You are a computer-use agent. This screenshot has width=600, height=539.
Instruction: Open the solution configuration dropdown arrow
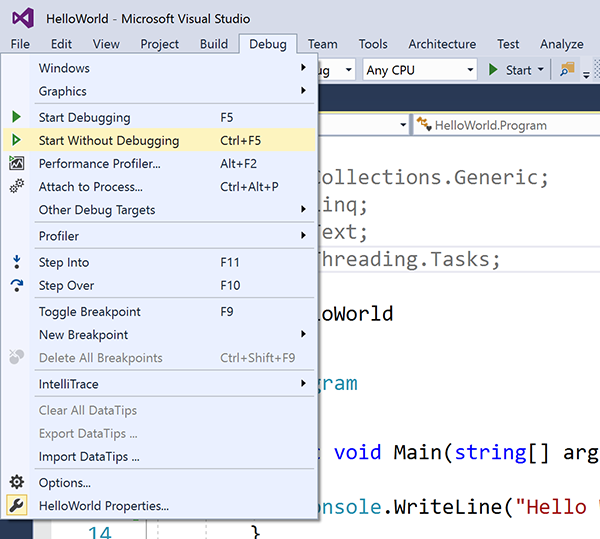(349, 70)
